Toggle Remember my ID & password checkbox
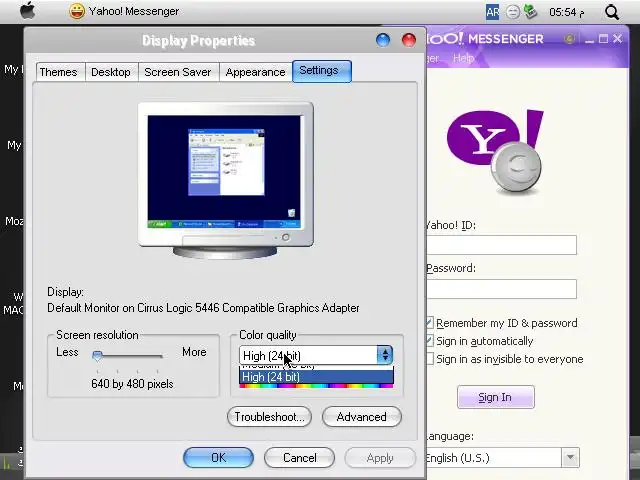Image resolution: width=640 pixels, height=480 pixels. click(x=429, y=323)
